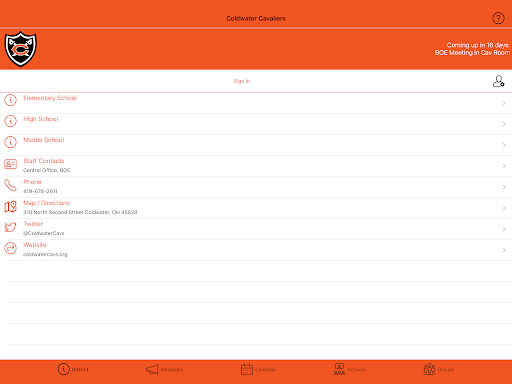This screenshot has height=384, width=512.
Task: Click the Coming up in 16 days text
Action: (x=478, y=45)
